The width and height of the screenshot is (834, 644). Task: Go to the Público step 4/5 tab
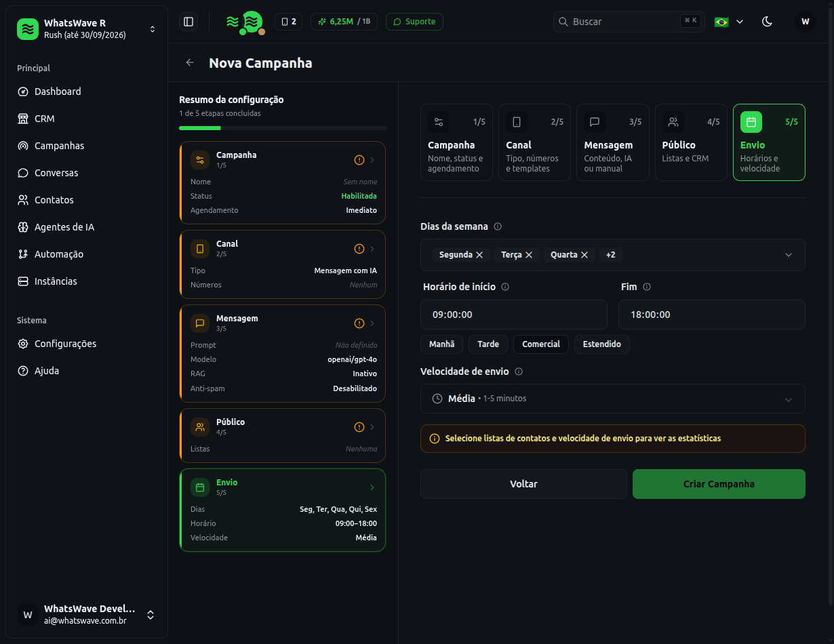pos(691,142)
